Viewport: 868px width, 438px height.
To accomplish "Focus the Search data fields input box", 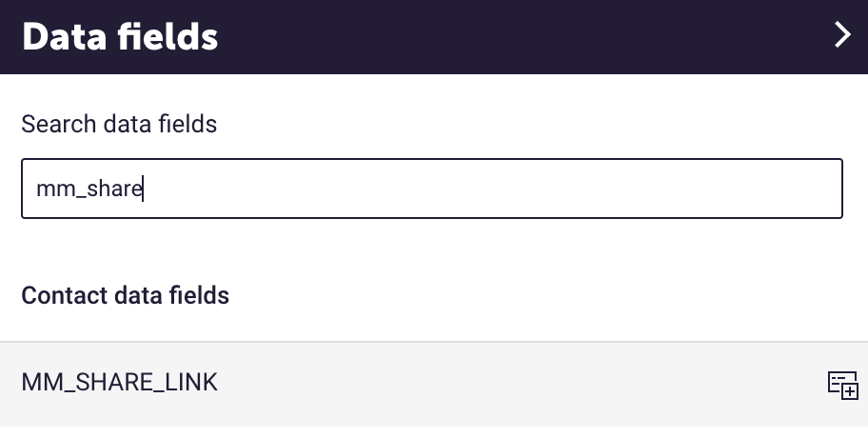I will (x=432, y=189).
